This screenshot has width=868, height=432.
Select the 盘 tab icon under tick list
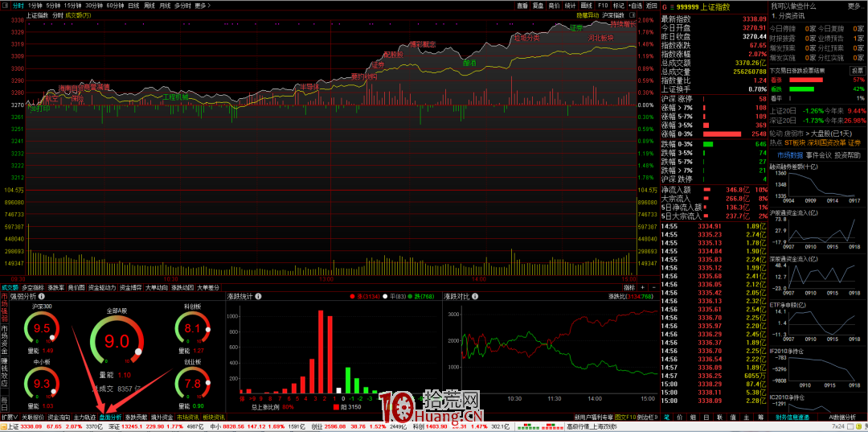point(707,418)
